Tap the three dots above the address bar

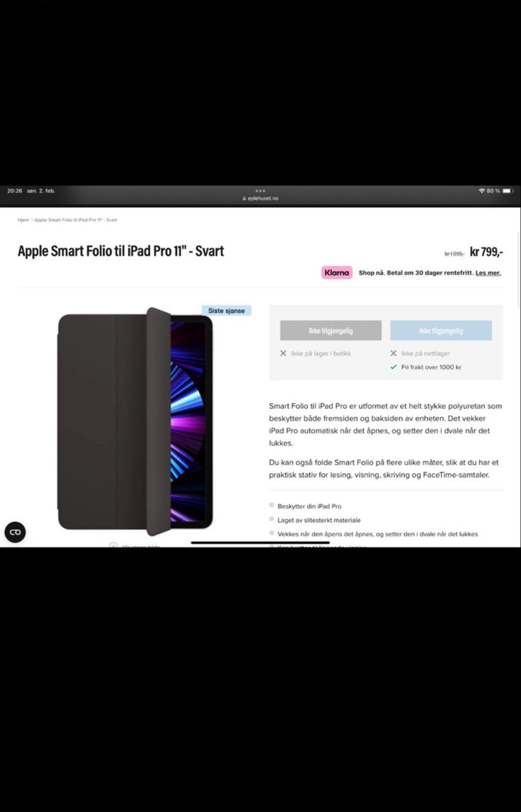tap(260, 191)
